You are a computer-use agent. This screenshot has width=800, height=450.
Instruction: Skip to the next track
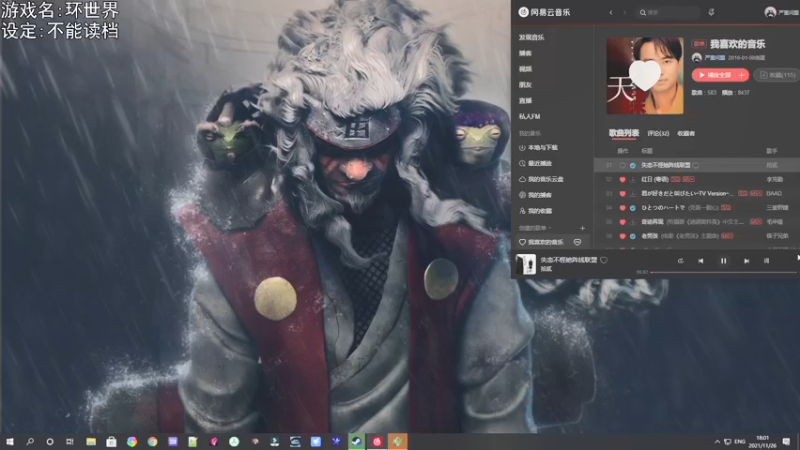[746, 261]
